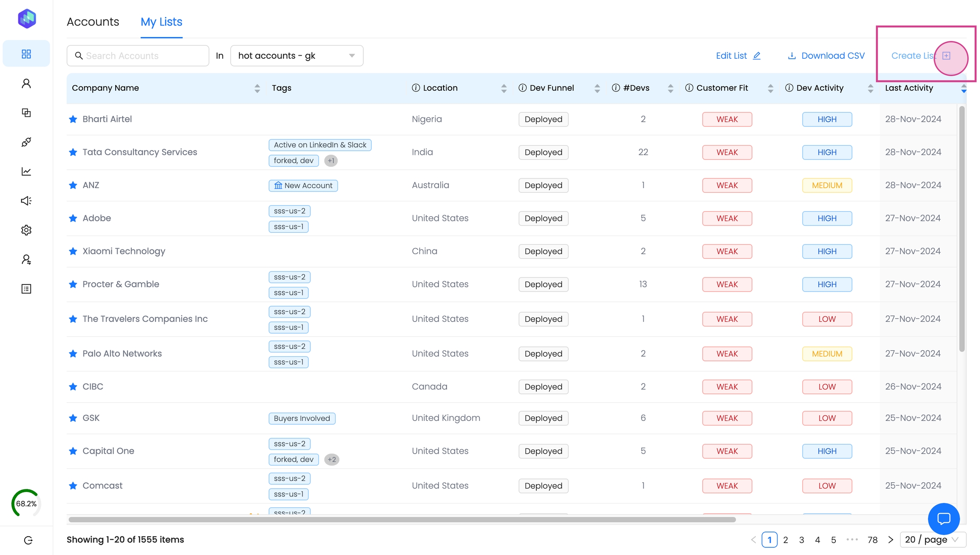Open the hot accounts - gk list dropdown

[296, 56]
